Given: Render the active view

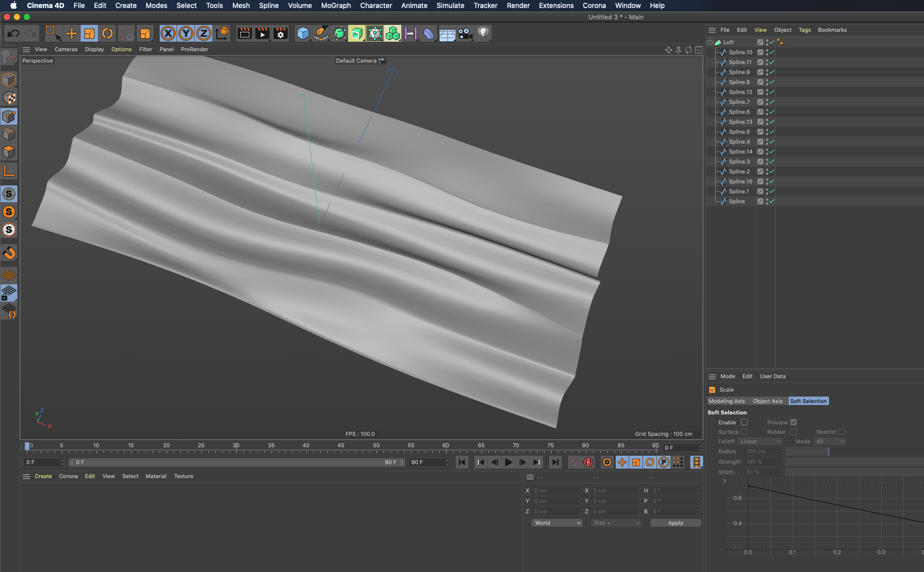Looking at the screenshot, I should (x=245, y=33).
